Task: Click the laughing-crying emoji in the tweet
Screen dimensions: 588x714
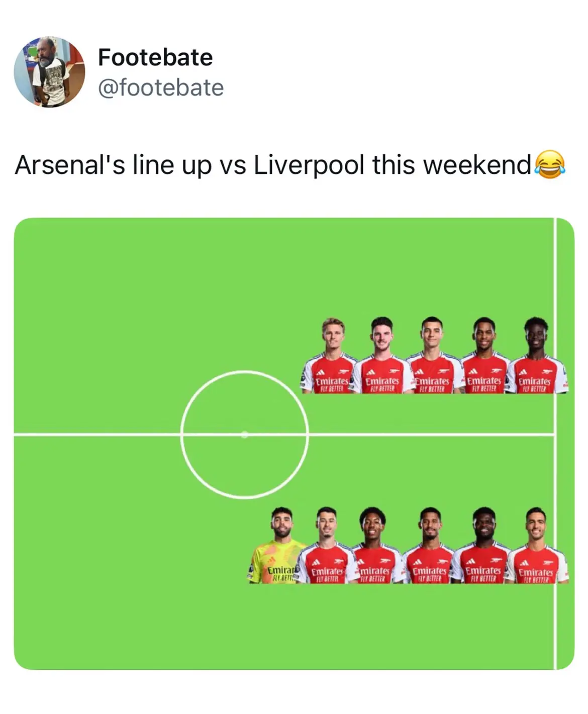Action: pyautogui.click(x=550, y=165)
